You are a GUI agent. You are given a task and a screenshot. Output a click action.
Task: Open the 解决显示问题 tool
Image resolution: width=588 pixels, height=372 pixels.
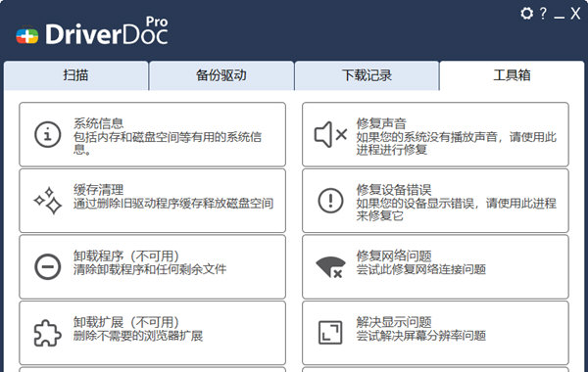coord(435,333)
